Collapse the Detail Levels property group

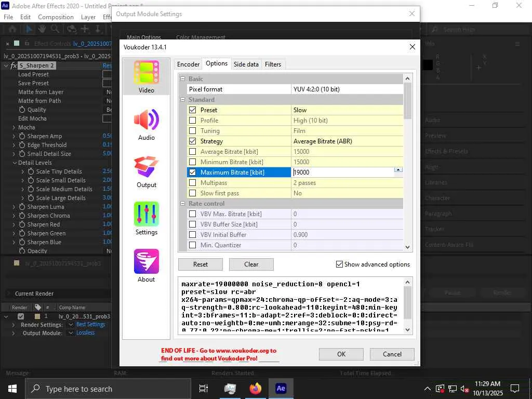[x=15, y=163]
